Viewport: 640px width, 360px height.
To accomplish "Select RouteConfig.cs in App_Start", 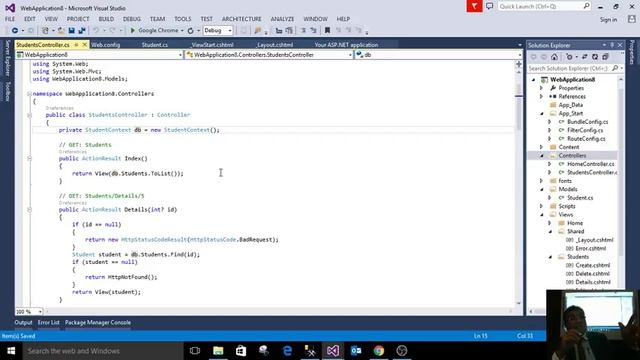I will 586,139.
